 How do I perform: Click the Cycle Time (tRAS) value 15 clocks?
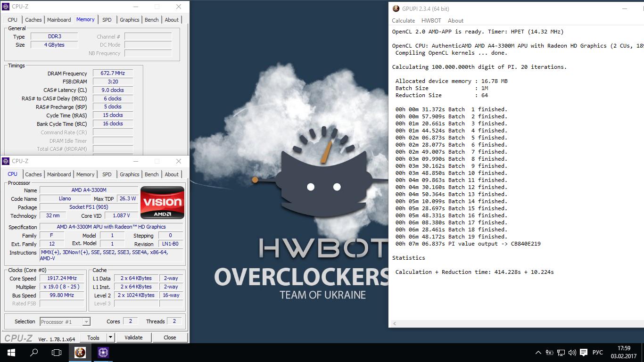tap(113, 115)
